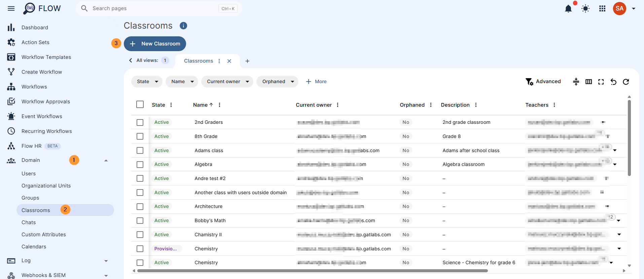Viewport: 644px width, 279px height.
Task: Open the hamburger navigation menu
Action: point(11,8)
